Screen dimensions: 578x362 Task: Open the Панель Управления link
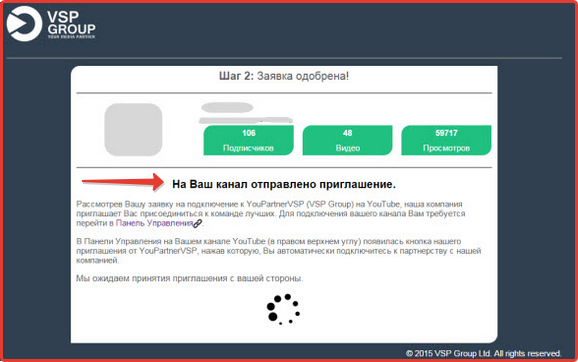(x=154, y=223)
